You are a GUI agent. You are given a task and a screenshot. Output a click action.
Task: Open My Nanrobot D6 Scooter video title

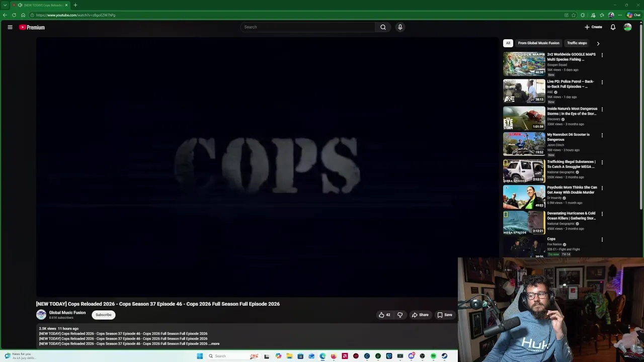[x=569, y=137]
